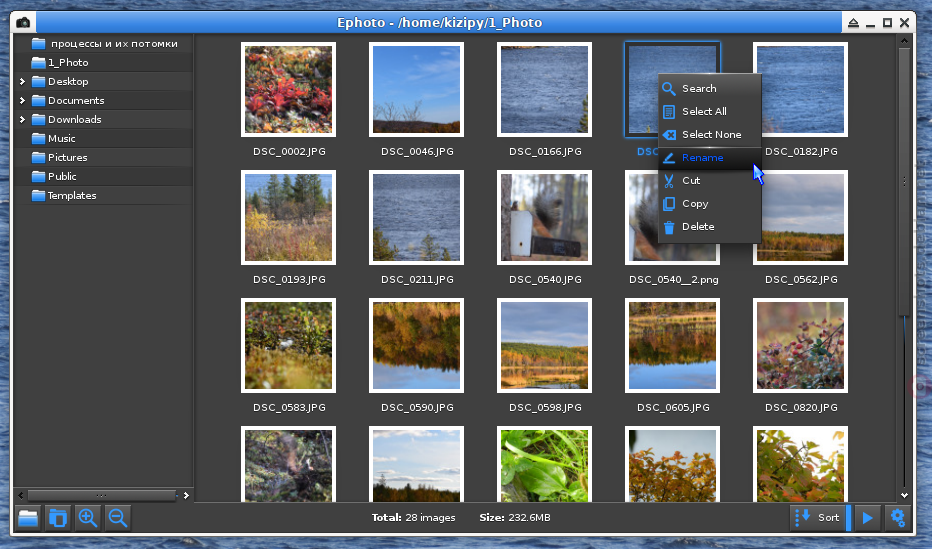Open settings via the gear icon

click(x=898, y=518)
